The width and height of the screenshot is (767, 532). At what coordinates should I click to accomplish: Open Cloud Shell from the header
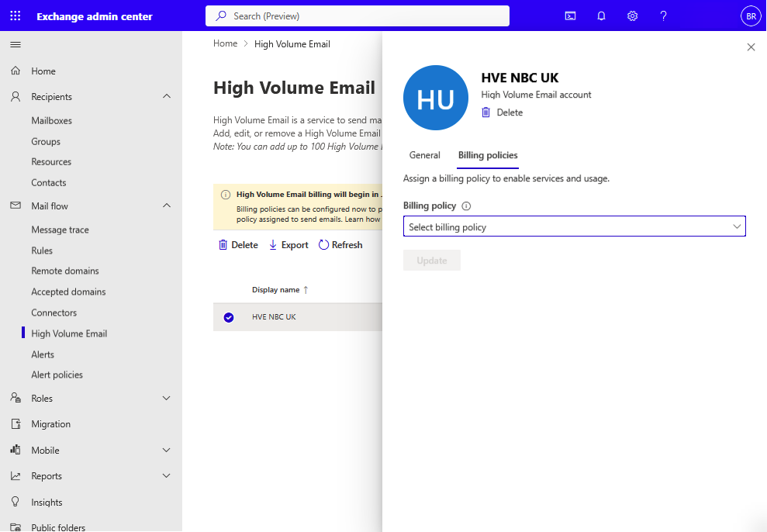point(570,16)
